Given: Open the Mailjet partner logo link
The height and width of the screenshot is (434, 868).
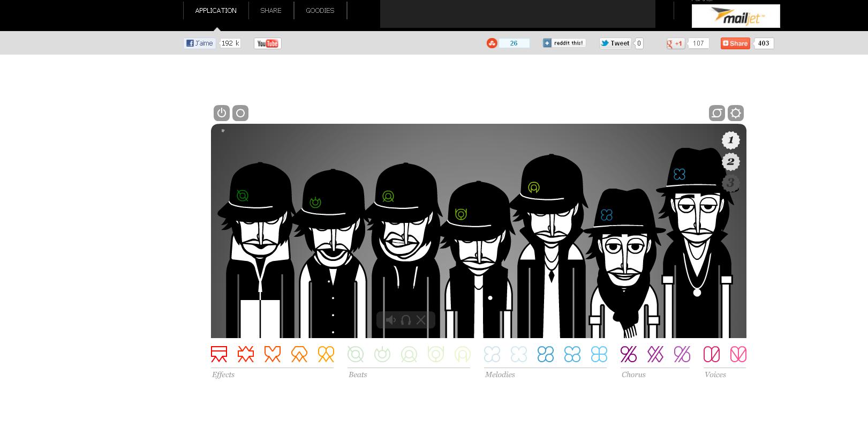Looking at the screenshot, I should point(736,16).
